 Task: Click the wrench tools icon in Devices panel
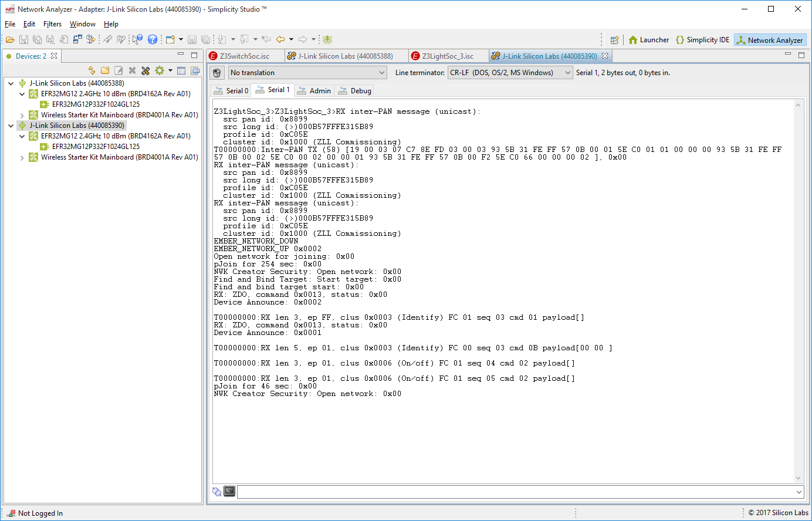pyautogui.click(x=146, y=70)
